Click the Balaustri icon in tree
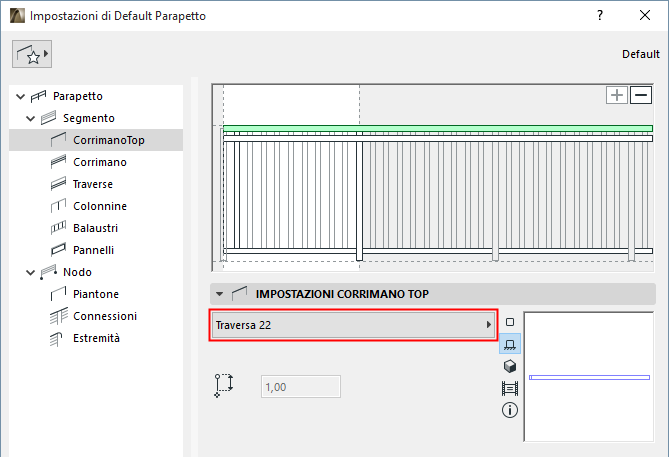This screenshot has height=457, width=669. [x=58, y=228]
